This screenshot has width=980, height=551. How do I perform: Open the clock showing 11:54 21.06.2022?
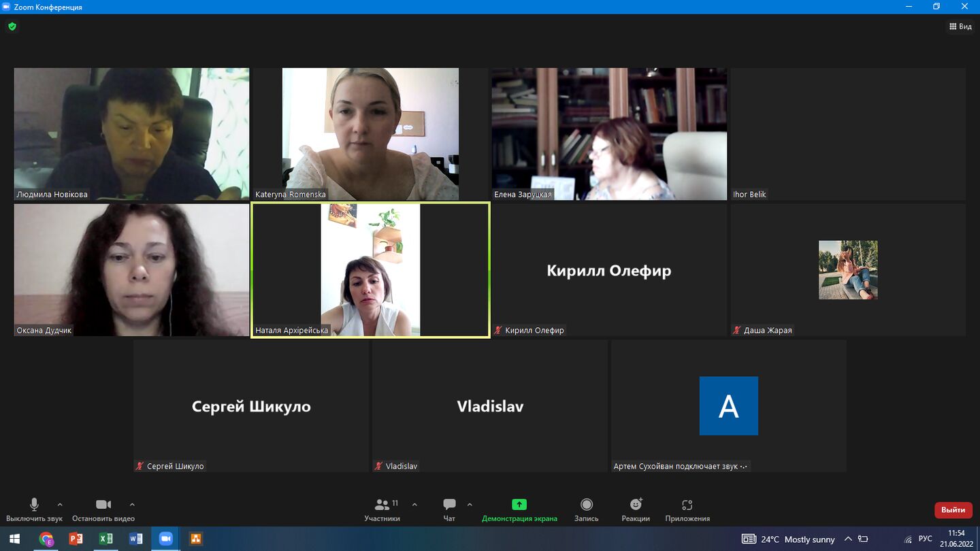(956, 539)
